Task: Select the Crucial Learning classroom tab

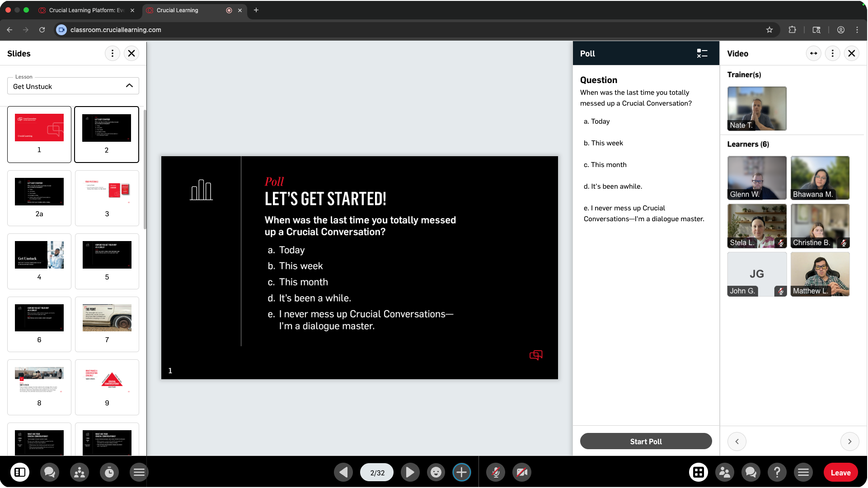Action: click(194, 10)
